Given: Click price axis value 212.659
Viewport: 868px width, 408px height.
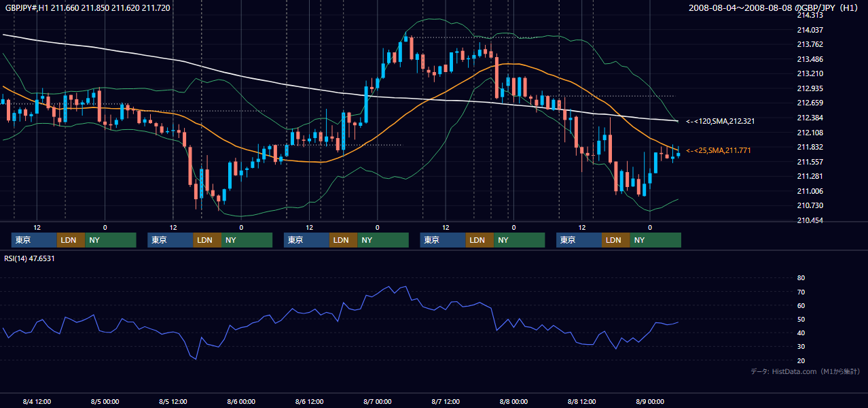Looking at the screenshot, I should 810,103.
